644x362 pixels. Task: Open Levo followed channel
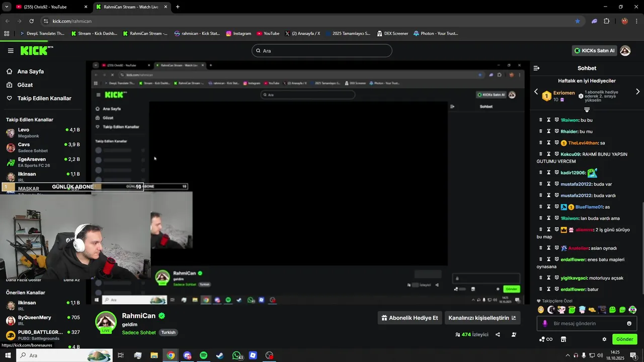click(43, 133)
